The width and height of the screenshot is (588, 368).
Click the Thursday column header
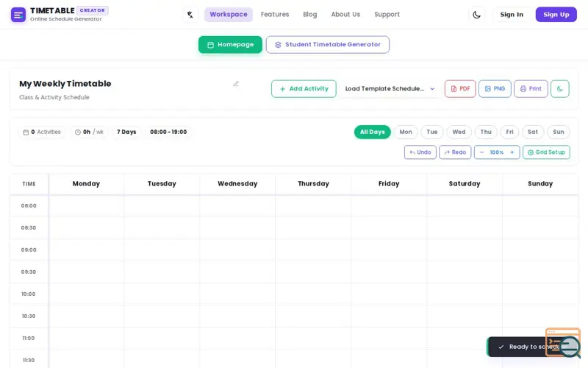[x=313, y=184]
